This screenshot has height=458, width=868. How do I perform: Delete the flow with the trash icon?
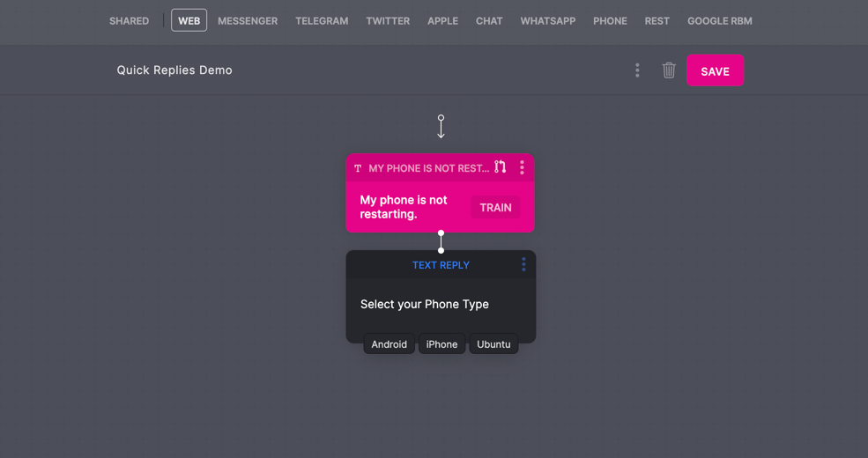[x=669, y=70]
